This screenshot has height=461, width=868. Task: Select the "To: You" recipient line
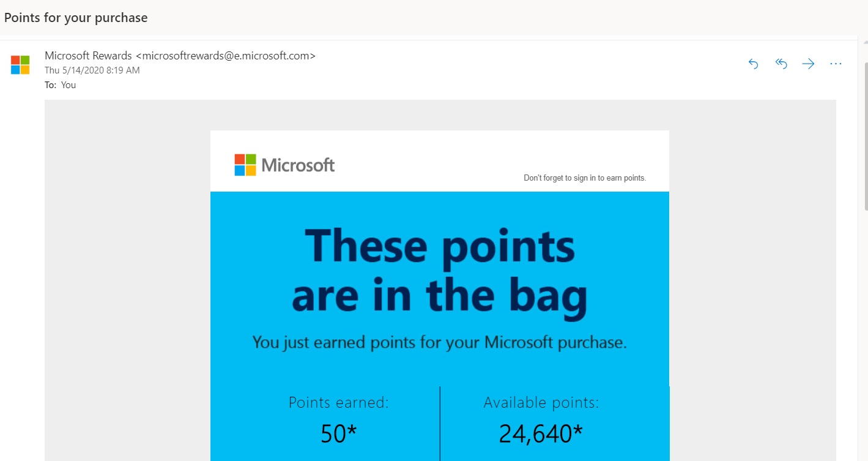click(61, 85)
